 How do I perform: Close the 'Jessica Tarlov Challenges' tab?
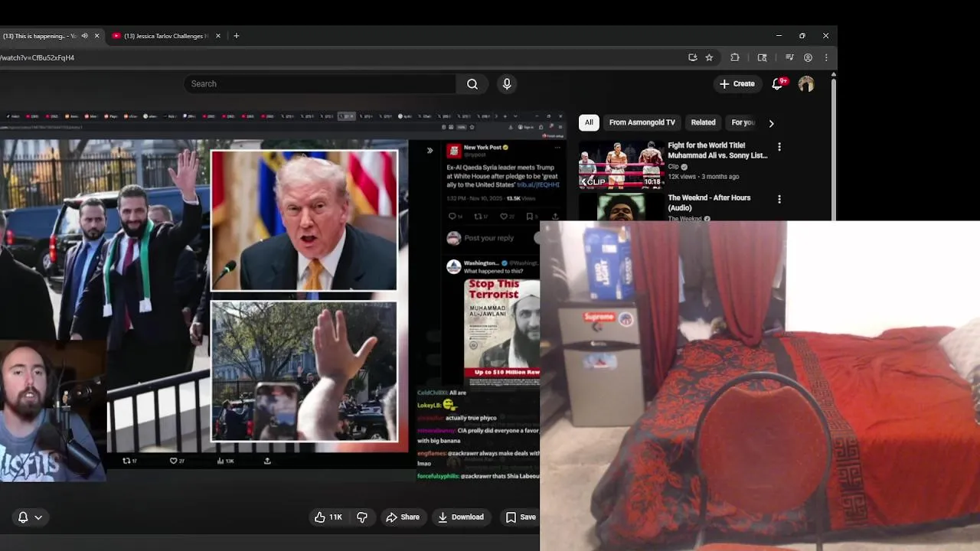[217, 36]
